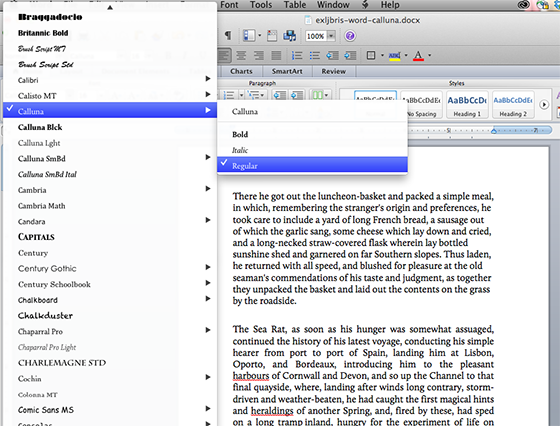Select the checked Calluna font entry
Screen dimensions: 560x426
(110, 110)
